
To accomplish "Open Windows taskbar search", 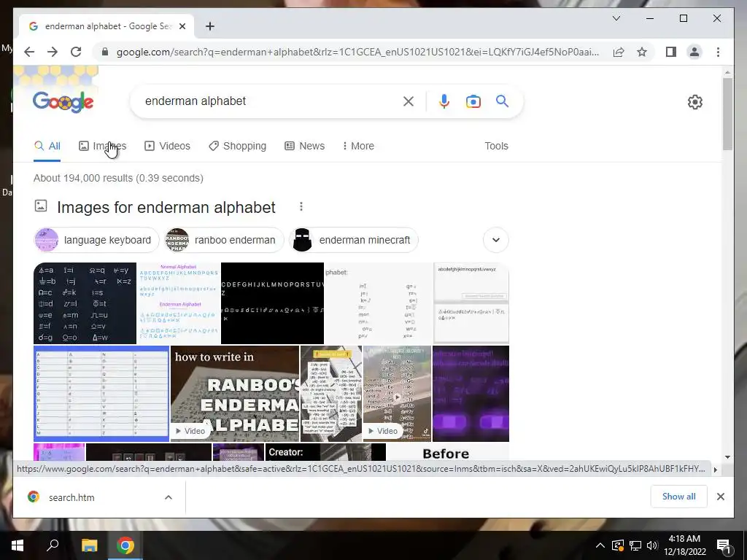I will [53, 545].
